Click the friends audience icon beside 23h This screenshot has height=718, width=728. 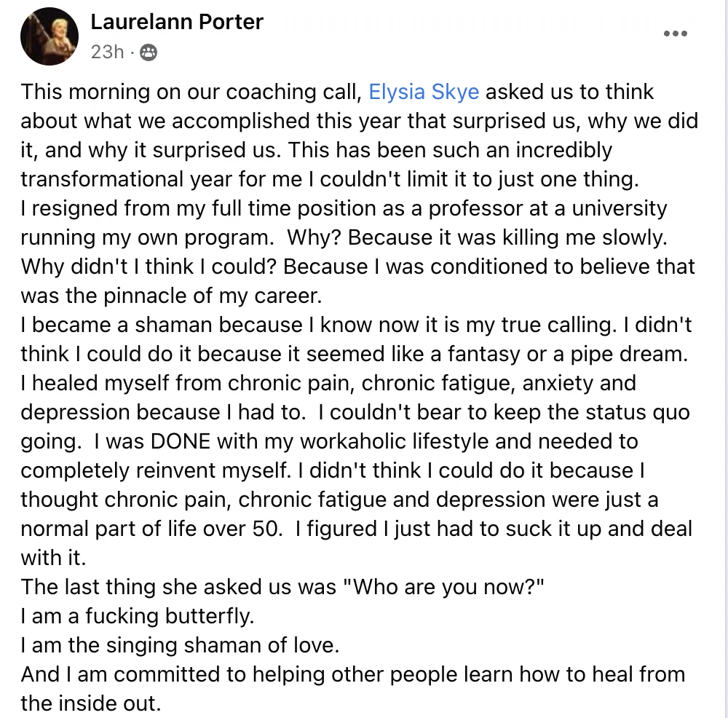pos(148,52)
